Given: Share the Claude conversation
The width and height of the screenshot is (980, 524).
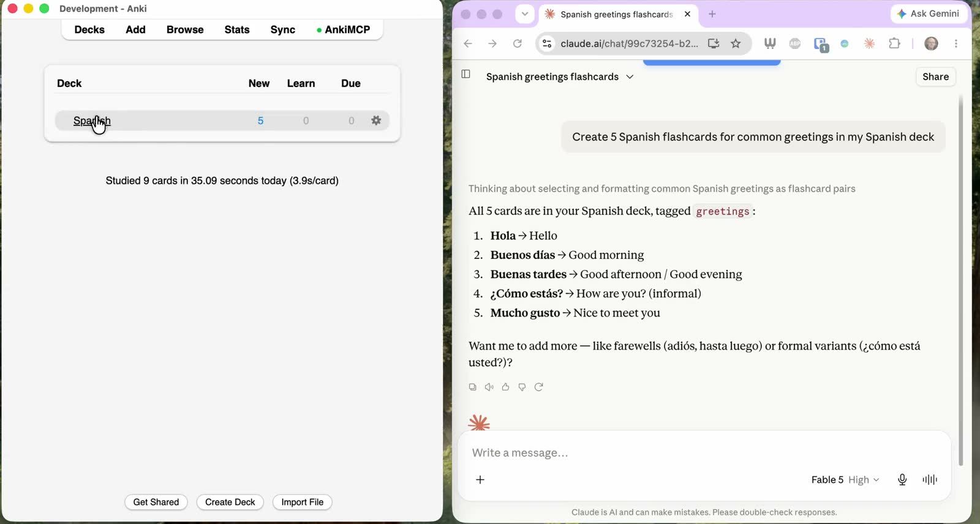Looking at the screenshot, I should (935, 77).
